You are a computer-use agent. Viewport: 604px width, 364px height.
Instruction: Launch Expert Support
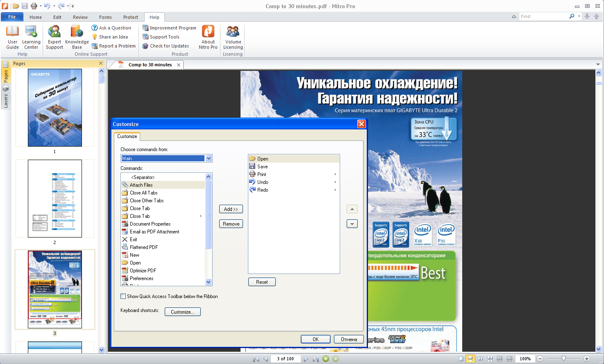pos(54,37)
